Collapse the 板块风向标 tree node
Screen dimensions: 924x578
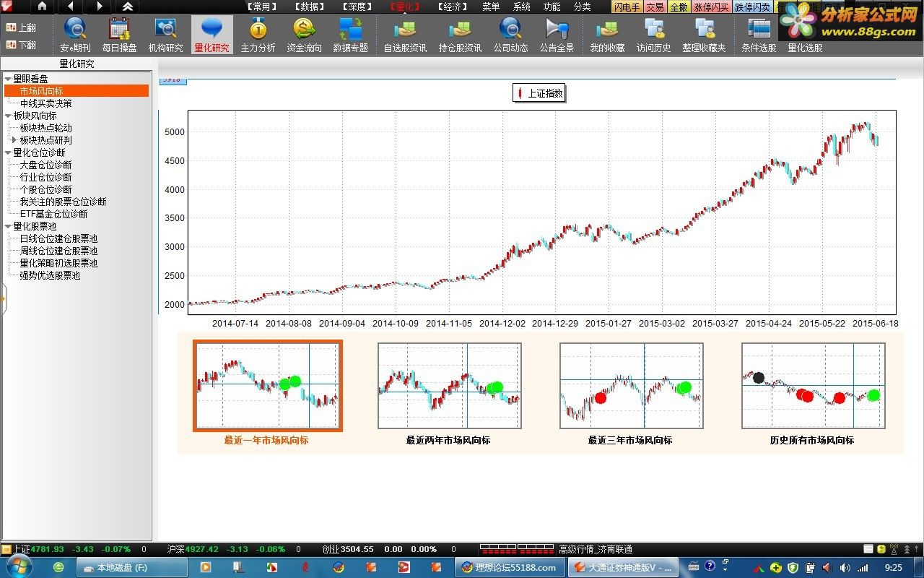(x=8, y=116)
